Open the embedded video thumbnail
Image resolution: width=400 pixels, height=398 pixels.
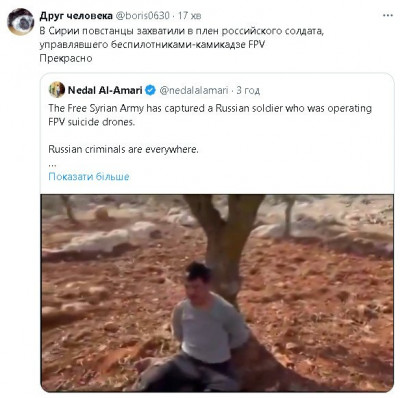217,293
